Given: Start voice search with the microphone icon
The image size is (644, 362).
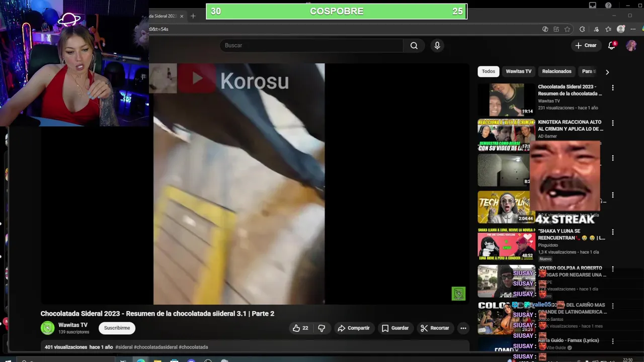Looking at the screenshot, I should click(437, 45).
